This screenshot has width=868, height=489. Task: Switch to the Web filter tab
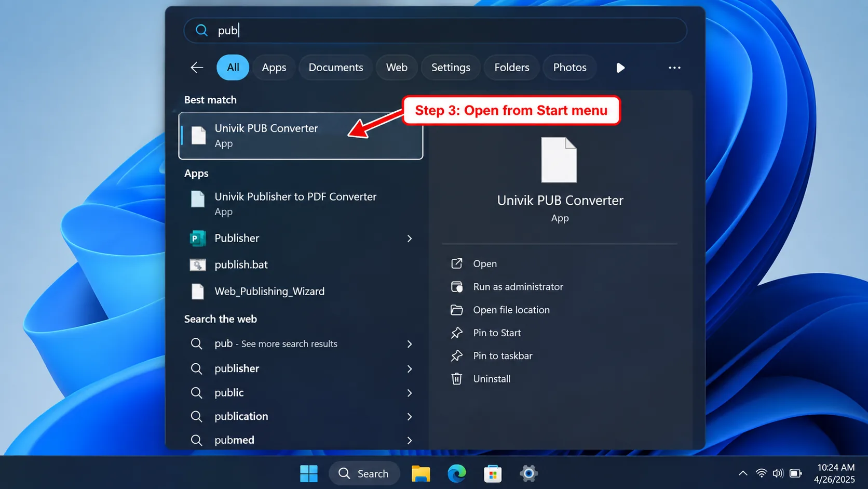tap(397, 68)
